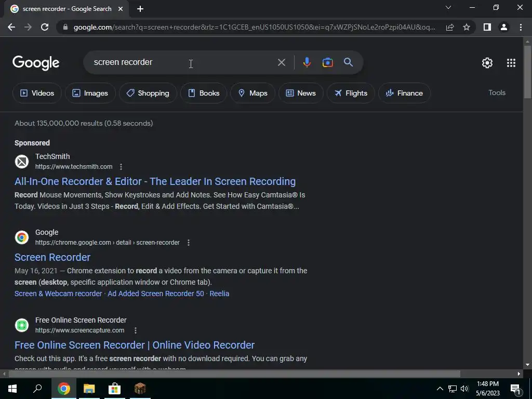Reload the current page
The image size is (532, 399).
click(45, 27)
